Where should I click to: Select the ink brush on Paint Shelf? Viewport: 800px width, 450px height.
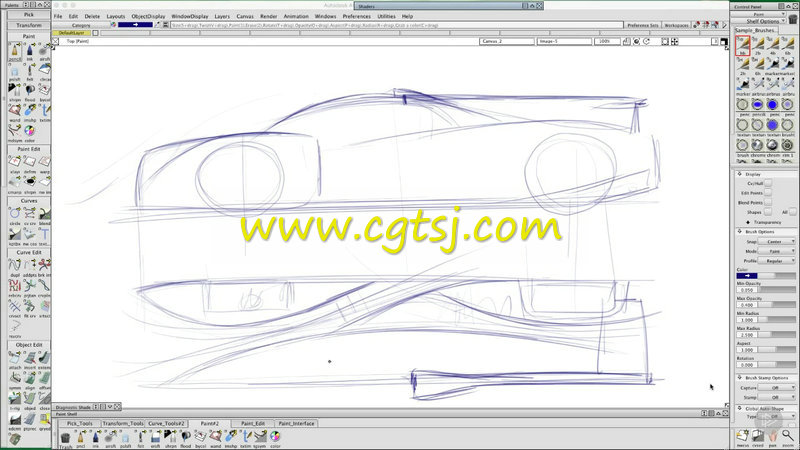coord(95,439)
